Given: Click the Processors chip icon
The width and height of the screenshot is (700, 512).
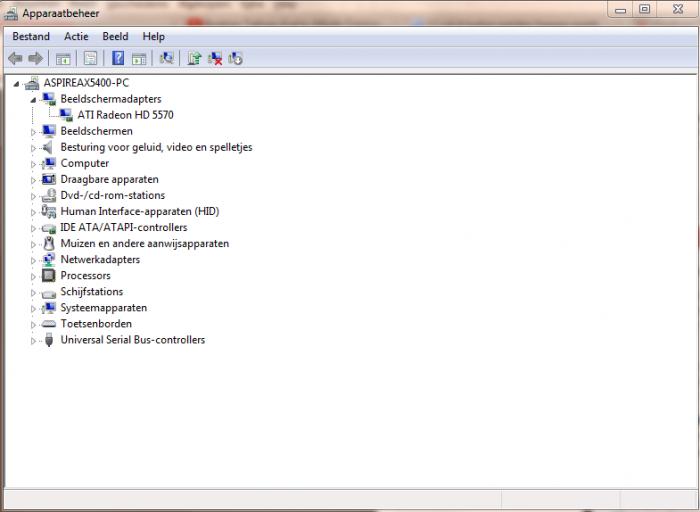Looking at the screenshot, I should coord(49,275).
